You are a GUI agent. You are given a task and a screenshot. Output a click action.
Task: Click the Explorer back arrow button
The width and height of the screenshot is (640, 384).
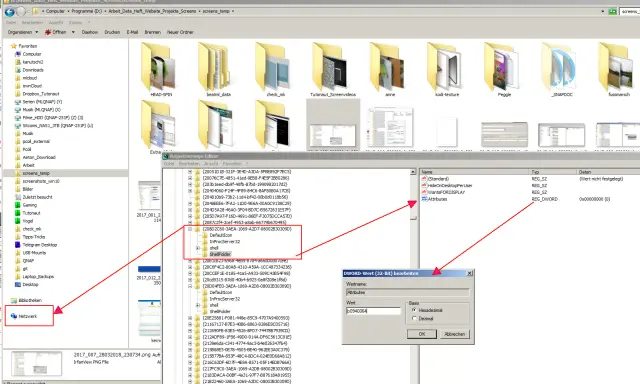coord(9,11)
